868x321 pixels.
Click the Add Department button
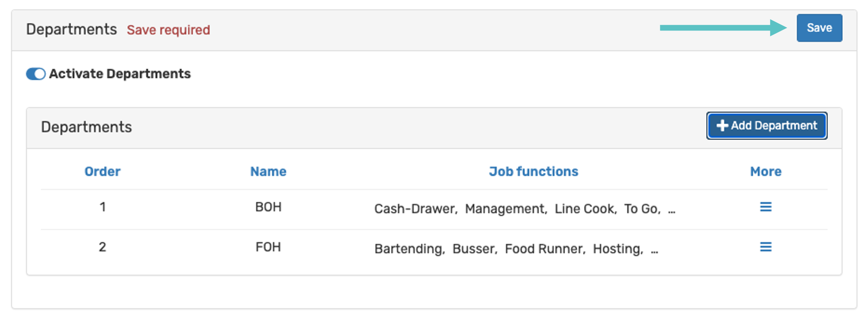point(767,126)
